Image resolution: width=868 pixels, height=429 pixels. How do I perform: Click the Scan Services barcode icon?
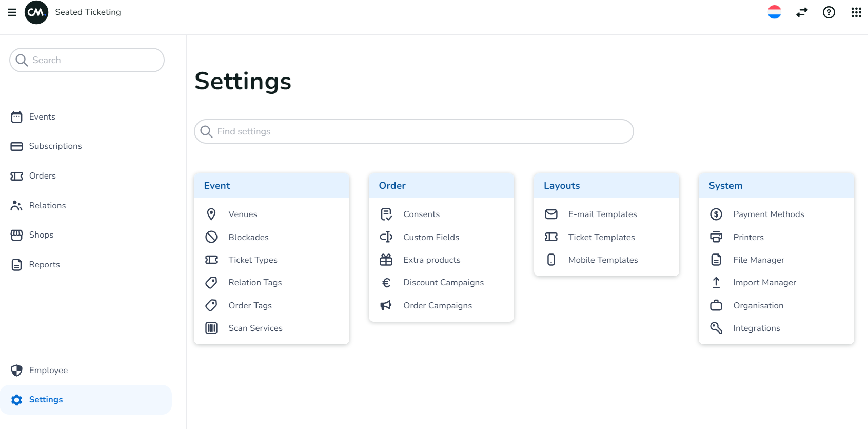pos(211,328)
